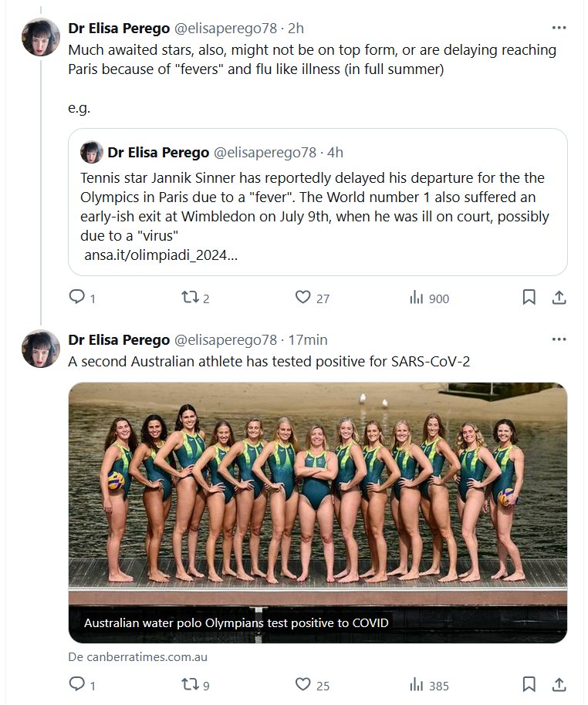Image resolution: width=588 pixels, height=705 pixels.
Task: Open the canberratimes.com.au source link
Action: 137,657
